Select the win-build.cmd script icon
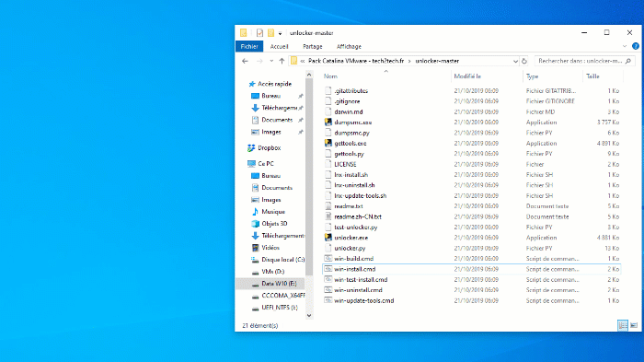The height and width of the screenshot is (362, 644). pyautogui.click(x=328, y=258)
